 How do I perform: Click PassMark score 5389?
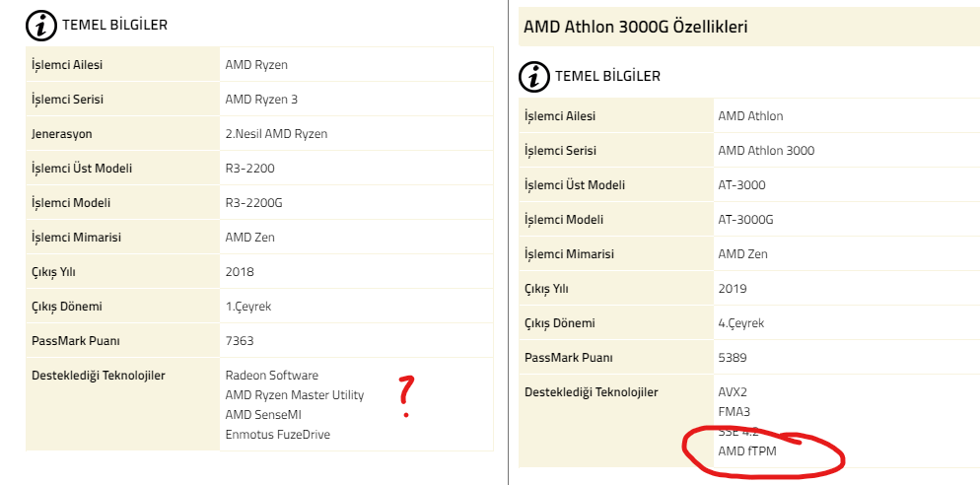[733, 358]
